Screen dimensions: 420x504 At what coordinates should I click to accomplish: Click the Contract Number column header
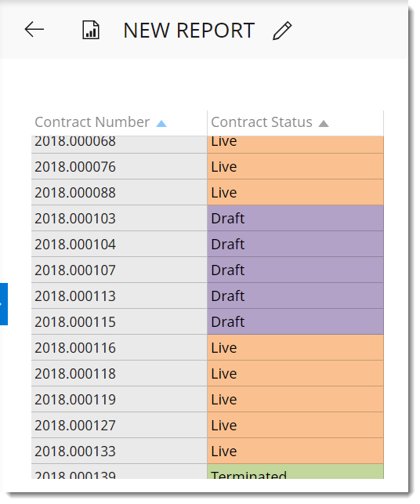119,123
